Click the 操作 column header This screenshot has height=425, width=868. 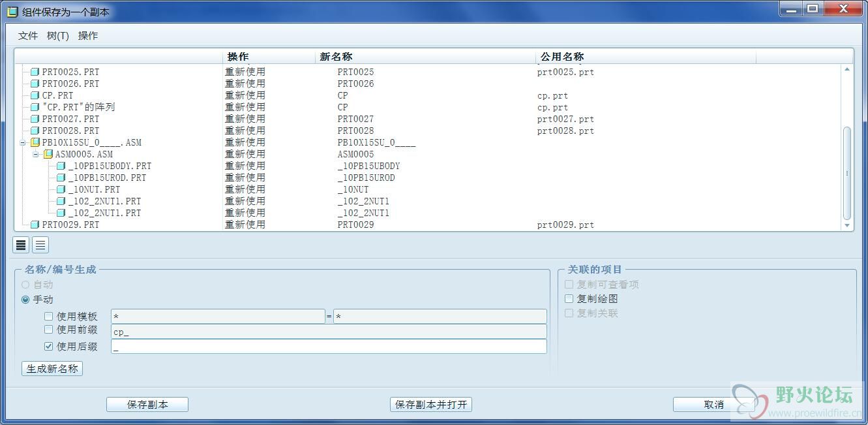click(x=269, y=57)
